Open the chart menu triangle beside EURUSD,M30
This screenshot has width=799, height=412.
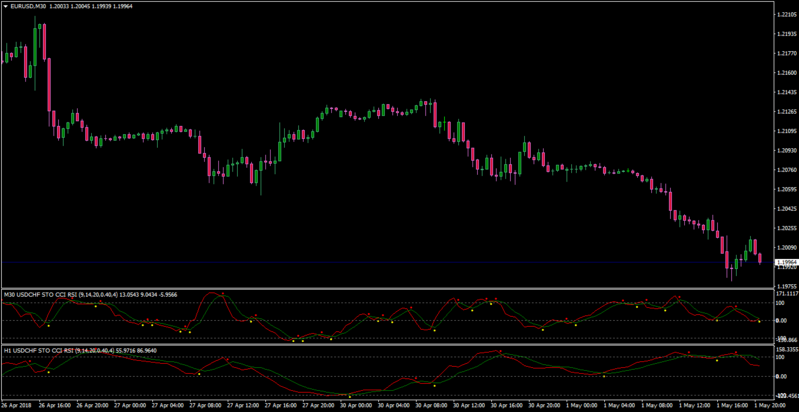6,7
